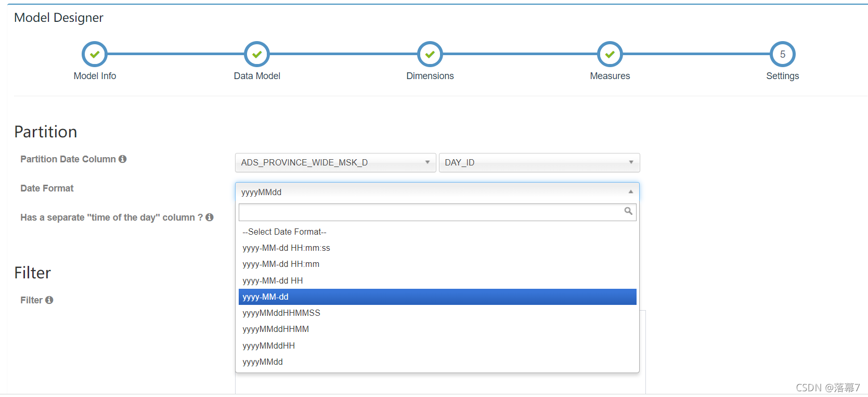Click the Data Model step label
This screenshot has height=397, width=868.
257,76
